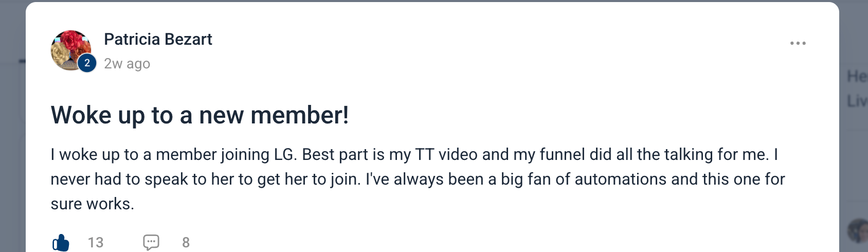Click the "Woke up to a new member!" title
Screen dimensions: 868x252
(x=200, y=115)
